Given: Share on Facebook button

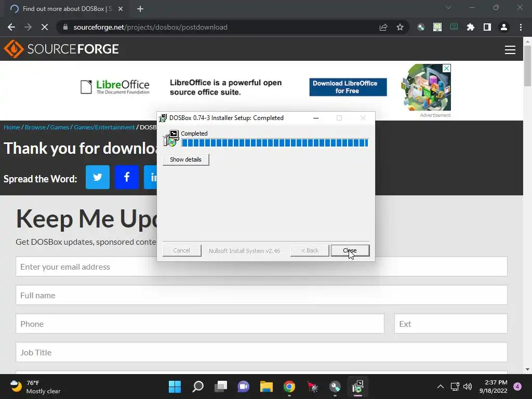Looking at the screenshot, I should [127, 177].
